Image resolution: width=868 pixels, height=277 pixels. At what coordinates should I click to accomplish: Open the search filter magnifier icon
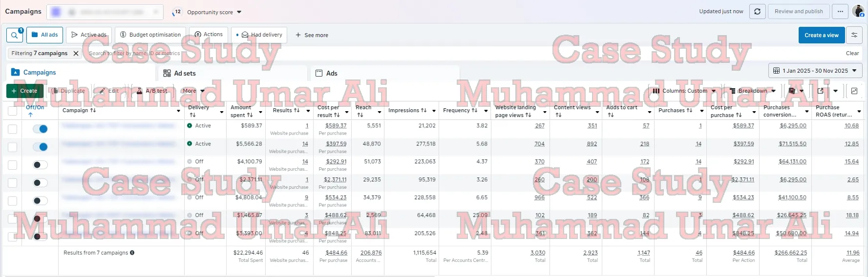click(14, 35)
